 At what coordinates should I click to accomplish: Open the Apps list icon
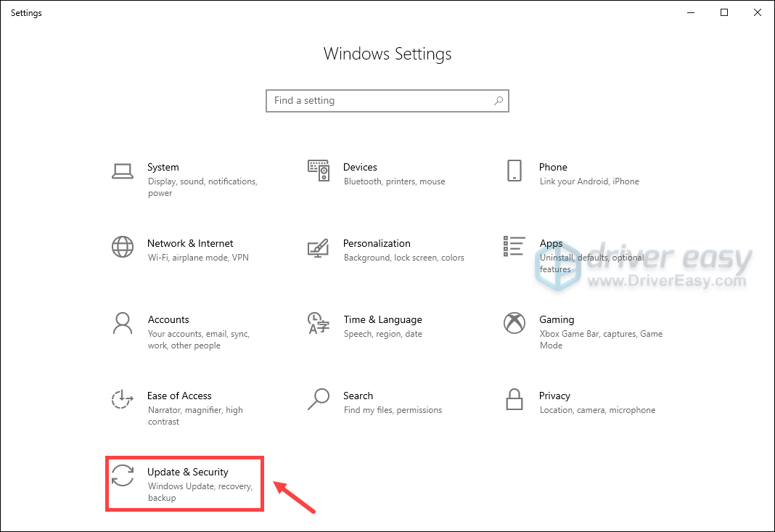click(x=514, y=247)
